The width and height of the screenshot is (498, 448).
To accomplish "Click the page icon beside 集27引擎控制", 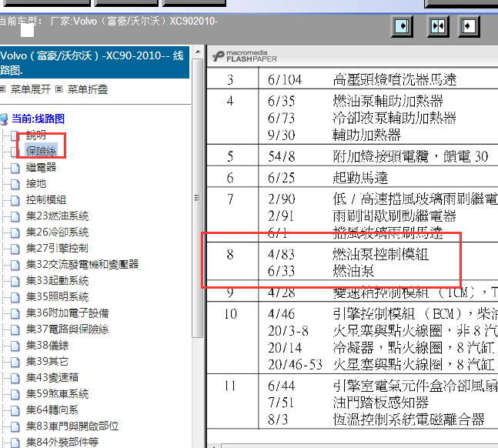I will pyautogui.click(x=15, y=249).
